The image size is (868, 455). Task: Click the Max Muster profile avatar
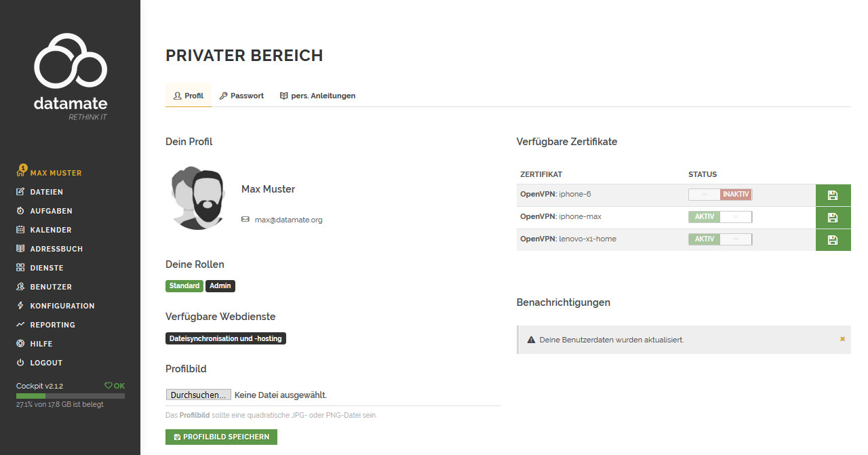coord(196,198)
